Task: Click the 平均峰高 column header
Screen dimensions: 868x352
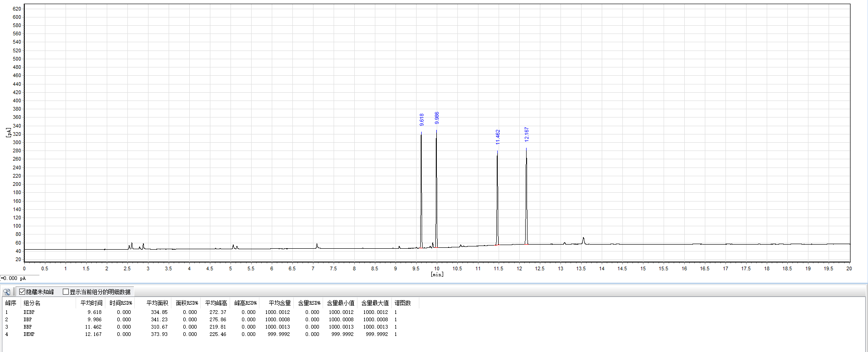Action: point(216,303)
